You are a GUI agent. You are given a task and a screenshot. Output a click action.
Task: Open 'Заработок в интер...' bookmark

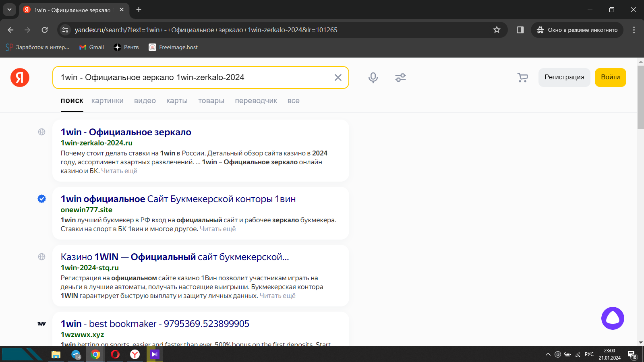[37, 47]
